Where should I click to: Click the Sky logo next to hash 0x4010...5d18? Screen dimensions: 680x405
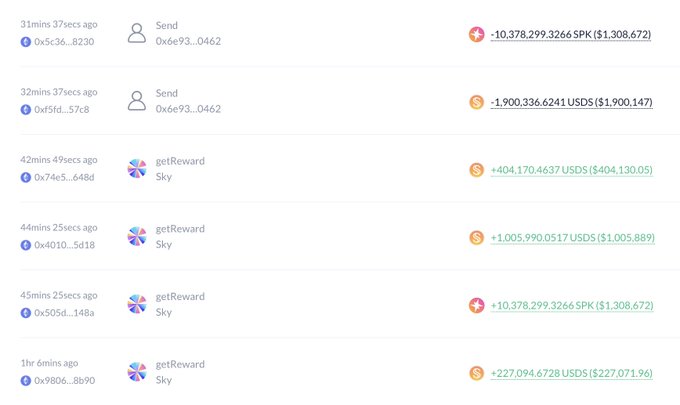[138, 237]
